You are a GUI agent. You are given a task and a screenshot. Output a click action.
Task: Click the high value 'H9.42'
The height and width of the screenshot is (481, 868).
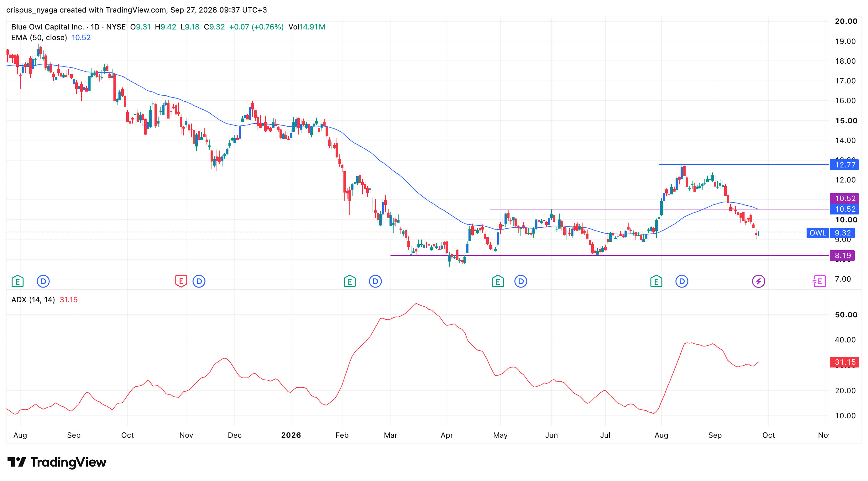point(165,27)
